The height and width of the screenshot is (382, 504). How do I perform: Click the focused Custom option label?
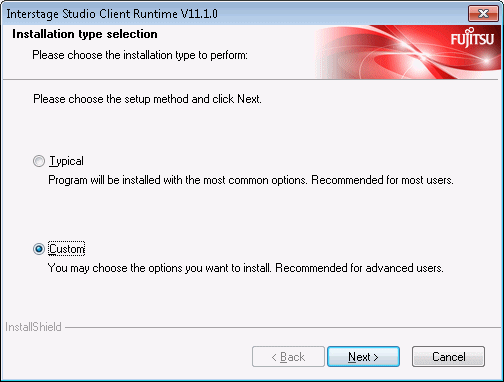67,249
